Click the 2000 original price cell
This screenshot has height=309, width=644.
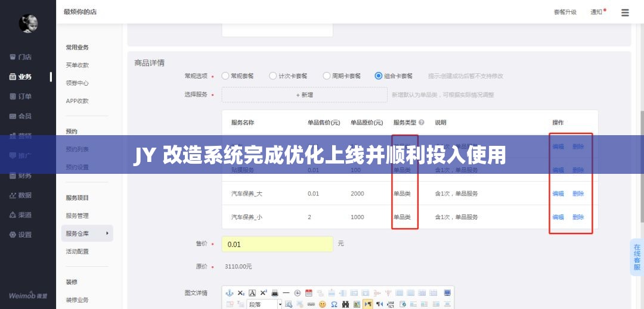(x=357, y=193)
